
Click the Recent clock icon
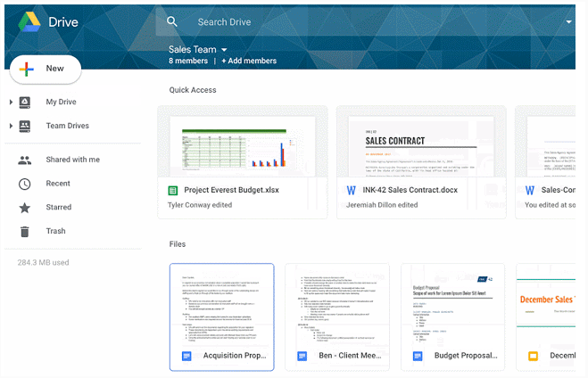(25, 184)
